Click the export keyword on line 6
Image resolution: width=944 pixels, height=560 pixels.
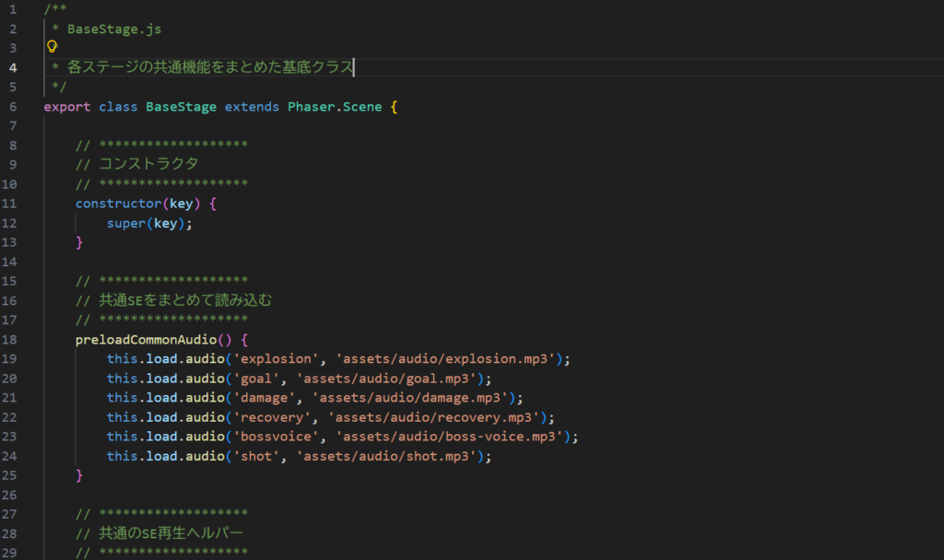tap(67, 107)
